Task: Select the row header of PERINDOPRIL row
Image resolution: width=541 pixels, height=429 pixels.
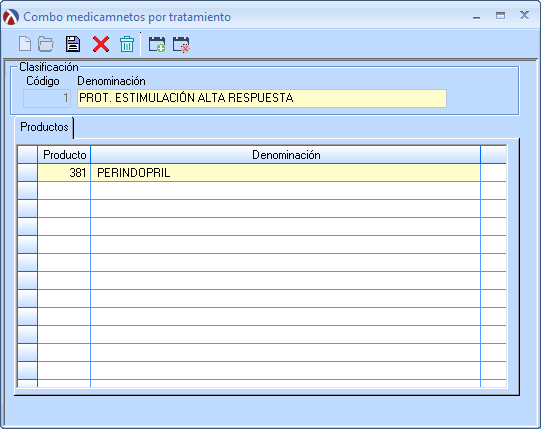Action: click(x=28, y=173)
